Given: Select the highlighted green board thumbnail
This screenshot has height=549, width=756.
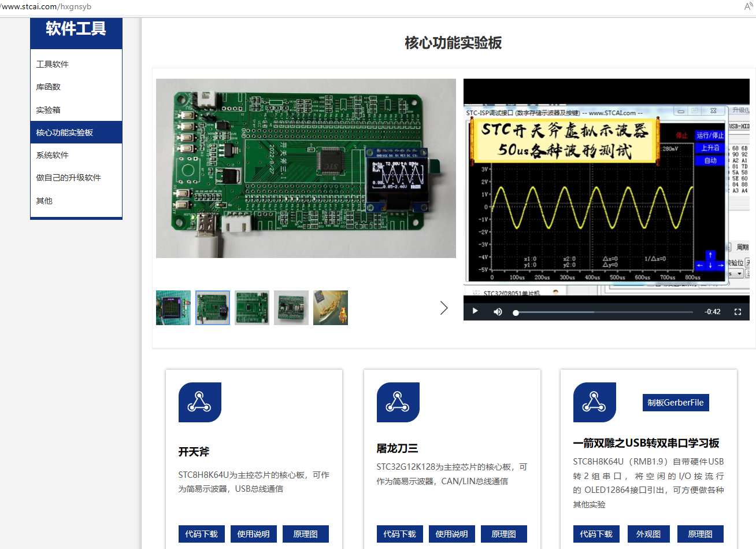Looking at the screenshot, I should pyautogui.click(x=213, y=308).
